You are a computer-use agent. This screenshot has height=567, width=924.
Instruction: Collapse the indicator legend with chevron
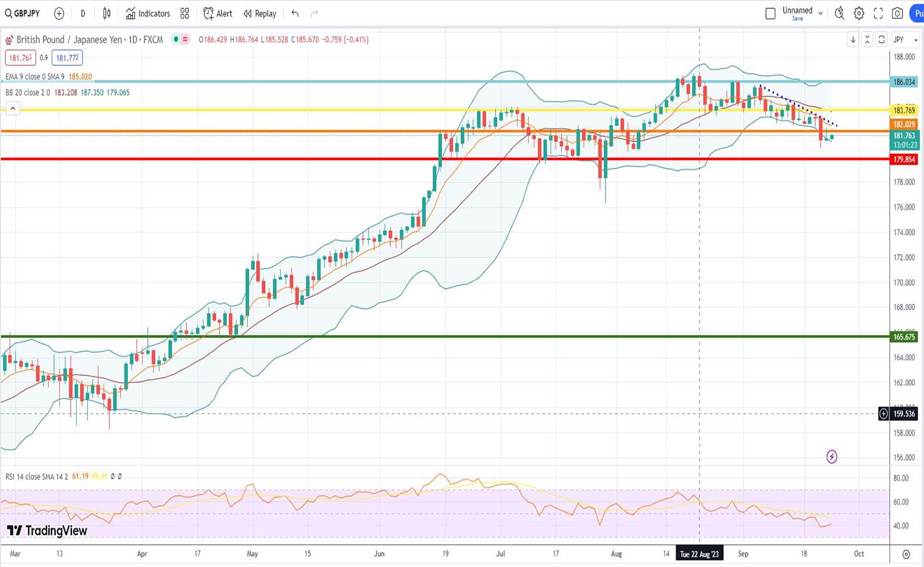pos(12,108)
